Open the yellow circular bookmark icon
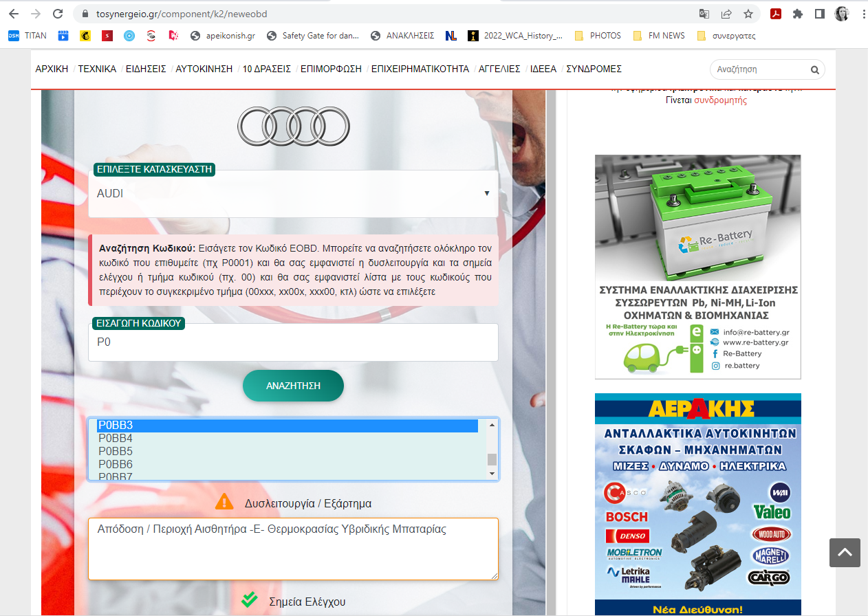The height and width of the screenshot is (616, 868). [x=85, y=36]
